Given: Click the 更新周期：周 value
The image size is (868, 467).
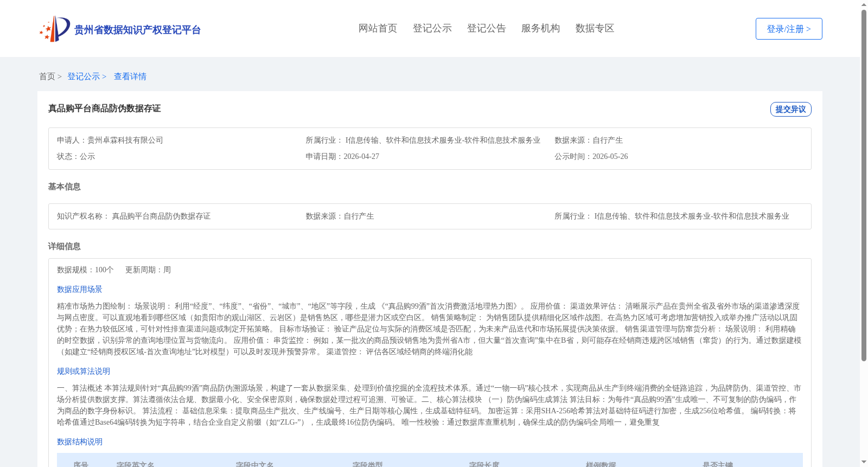Looking at the screenshot, I should pos(148,270).
